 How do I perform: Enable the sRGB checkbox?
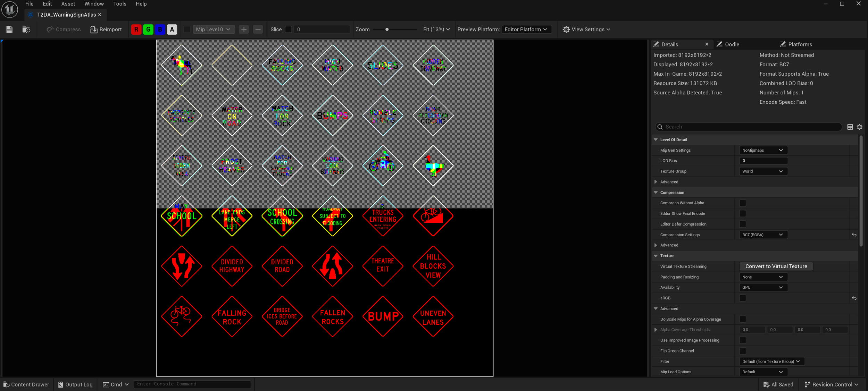[x=743, y=298]
